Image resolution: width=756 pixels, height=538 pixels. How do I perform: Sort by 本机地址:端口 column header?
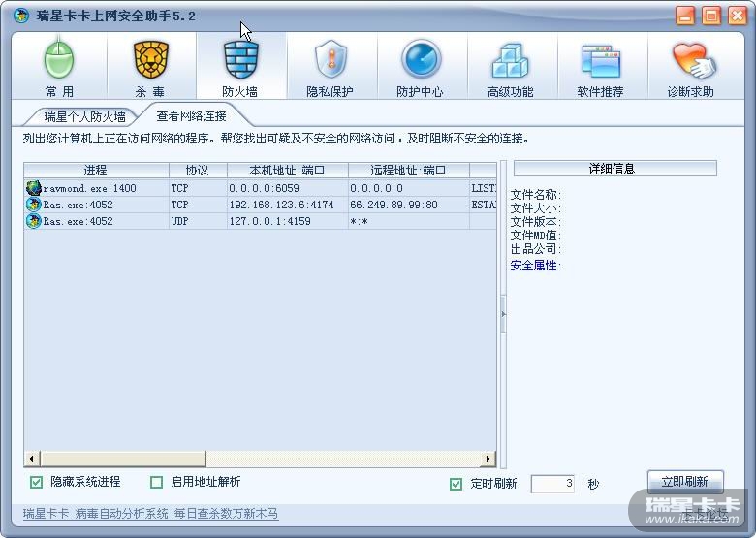point(287,170)
